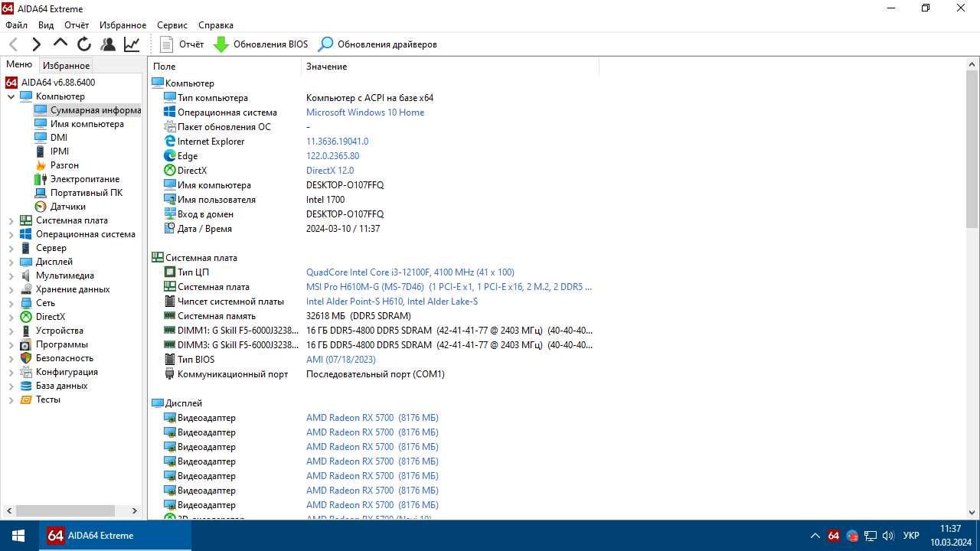
Task: Expand the Тесты tree node
Action: coord(11,399)
